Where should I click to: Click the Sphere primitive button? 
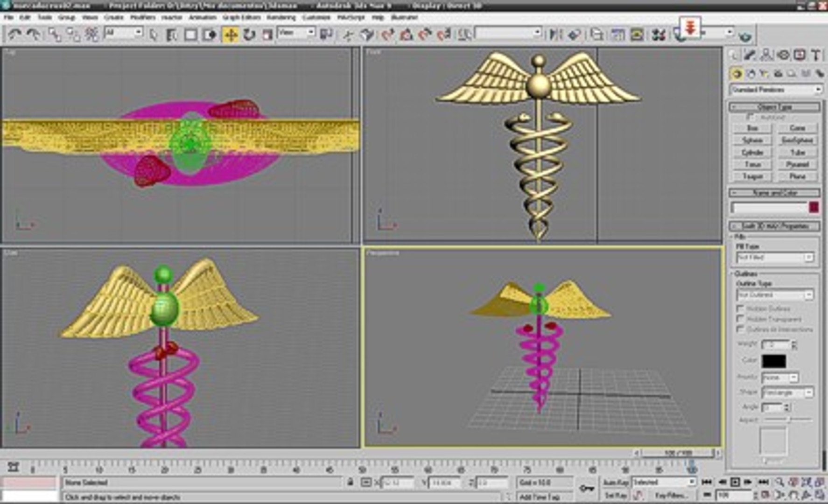click(752, 140)
